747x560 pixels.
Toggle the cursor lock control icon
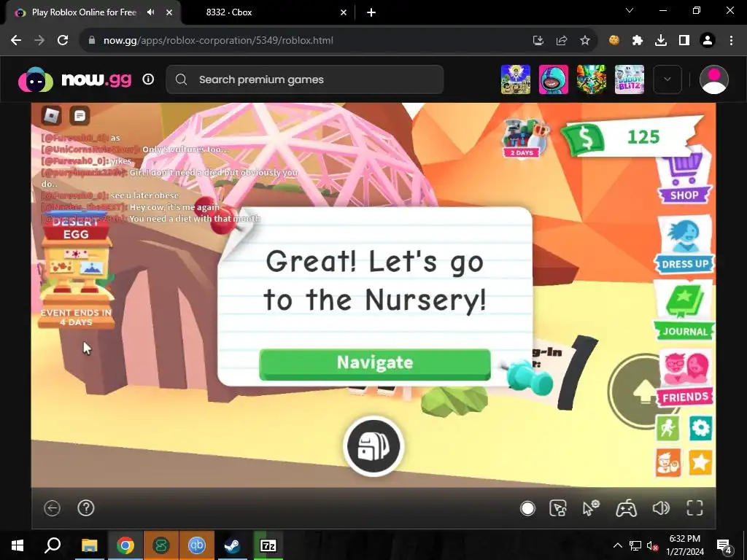pyautogui.click(x=557, y=508)
